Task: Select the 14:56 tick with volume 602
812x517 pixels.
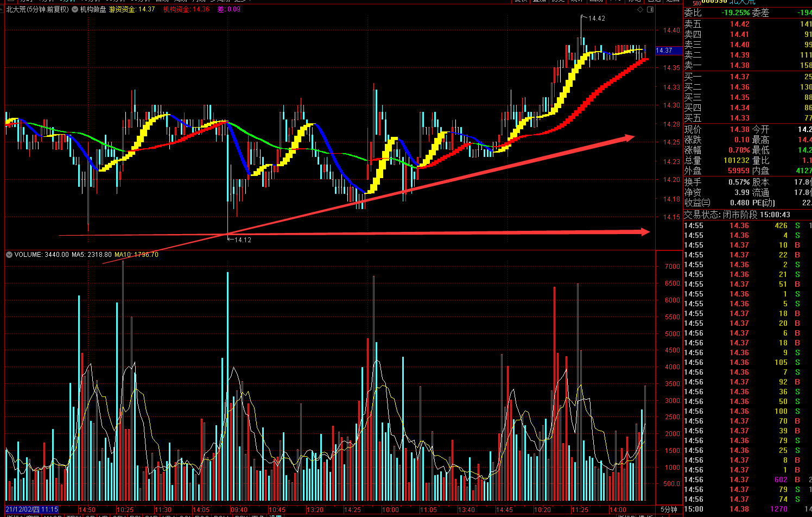Action: pos(748,480)
